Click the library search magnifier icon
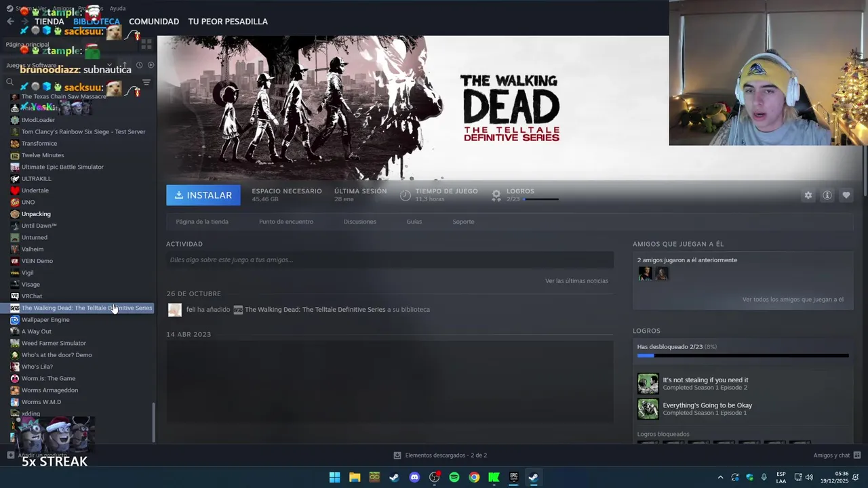Screen dimensions: 868x488 coord(9,82)
